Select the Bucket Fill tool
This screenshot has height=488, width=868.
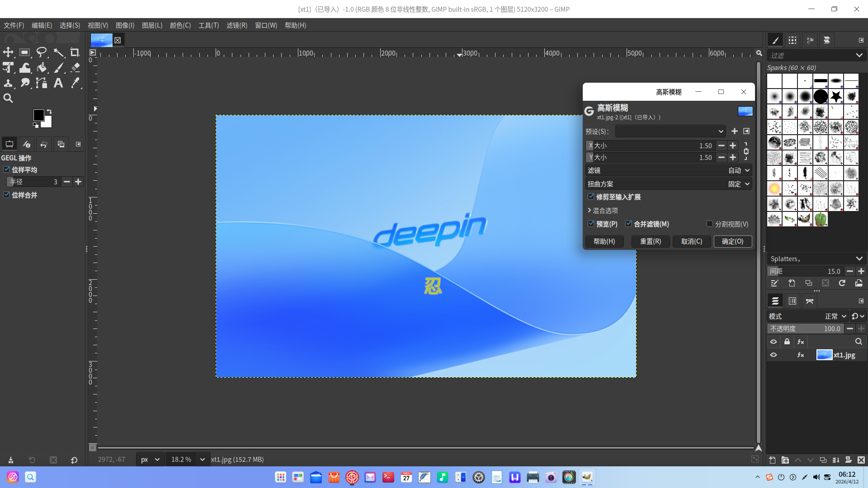pyautogui.click(x=42, y=68)
